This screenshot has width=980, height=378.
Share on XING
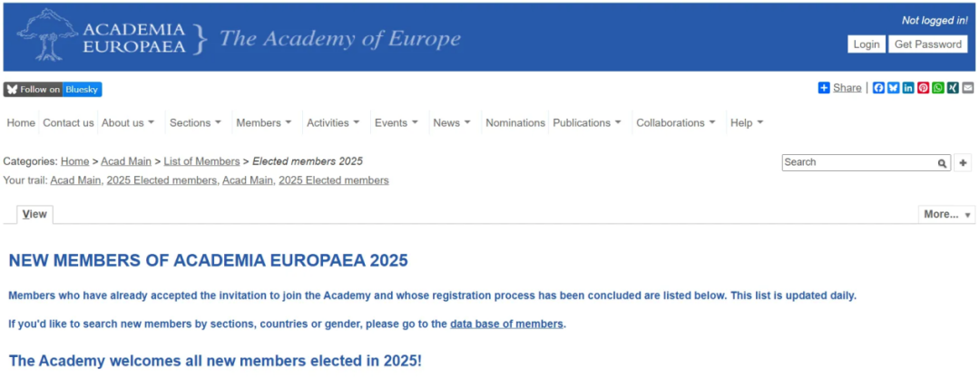953,88
